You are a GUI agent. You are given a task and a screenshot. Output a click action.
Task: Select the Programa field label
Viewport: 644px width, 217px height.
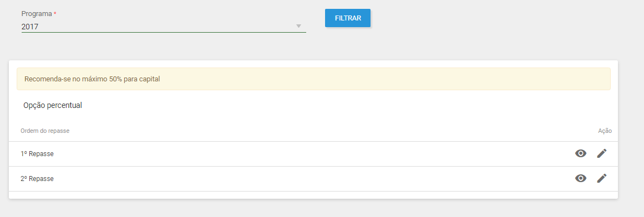pos(37,13)
